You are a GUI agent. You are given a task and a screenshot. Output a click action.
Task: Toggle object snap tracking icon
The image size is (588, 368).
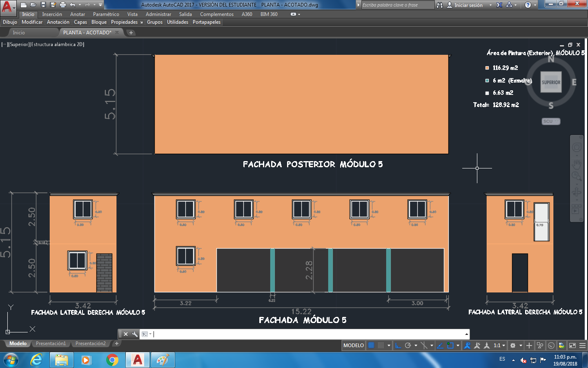[440, 346]
